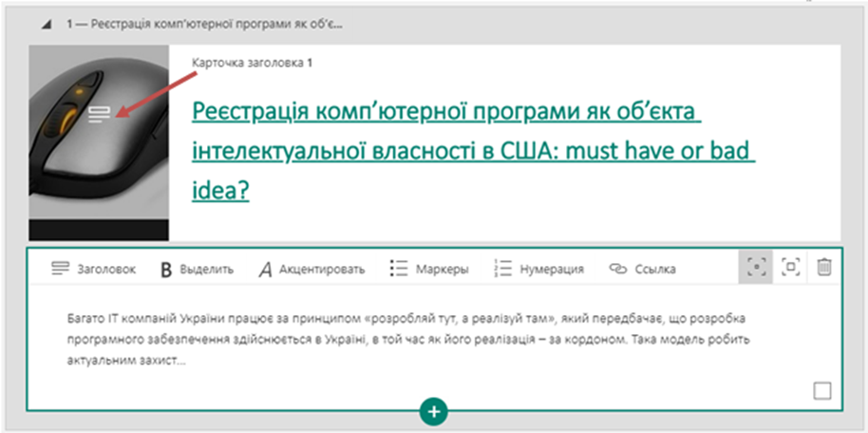Add a new card with green plus button

click(434, 411)
